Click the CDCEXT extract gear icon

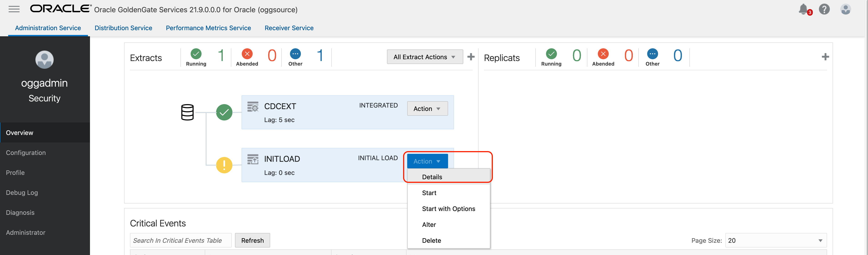click(x=253, y=106)
